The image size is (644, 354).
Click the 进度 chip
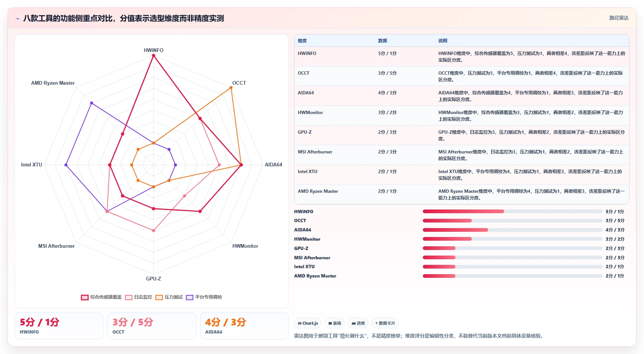[x=358, y=323]
